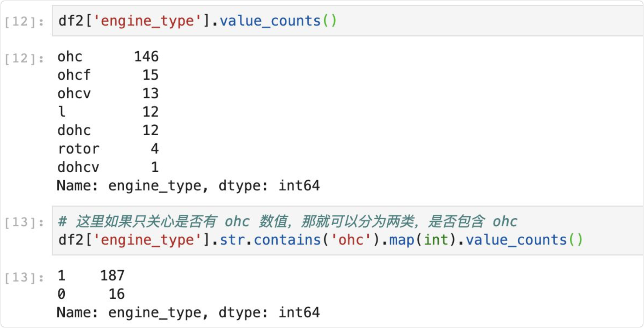The height and width of the screenshot is (328, 644).
Task: Click the input prompt label of cell 13
Action: (x=24, y=222)
